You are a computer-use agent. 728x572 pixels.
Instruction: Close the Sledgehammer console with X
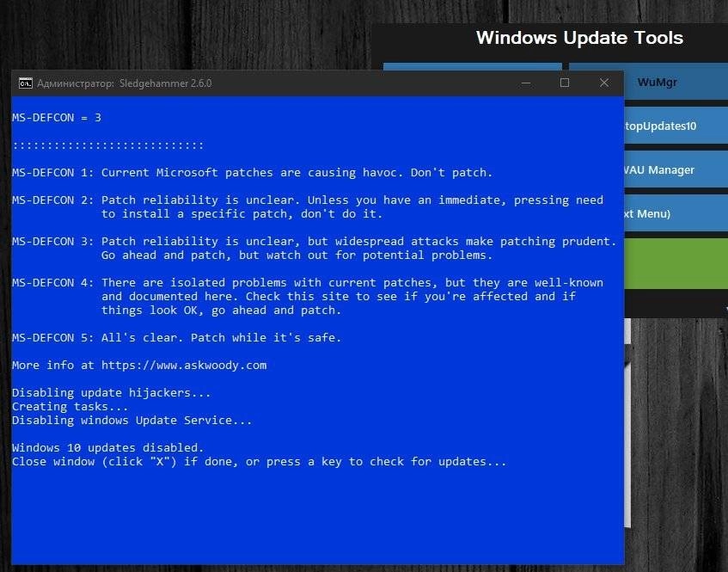(x=604, y=83)
